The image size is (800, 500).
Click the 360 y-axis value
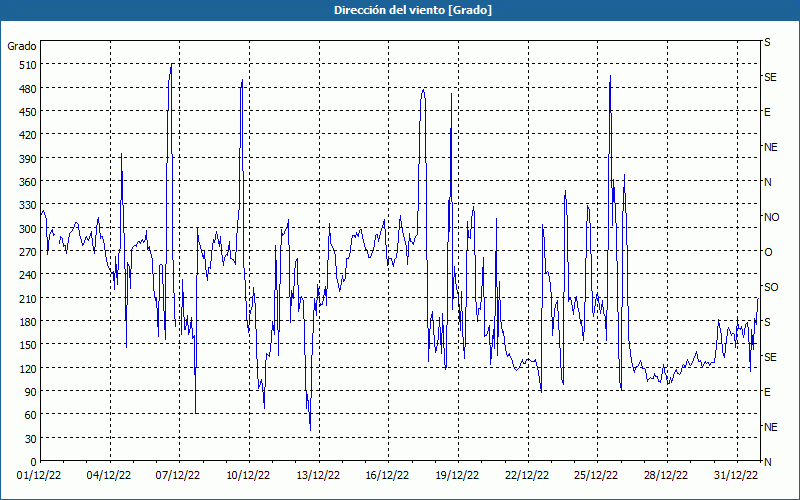[27, 182]
